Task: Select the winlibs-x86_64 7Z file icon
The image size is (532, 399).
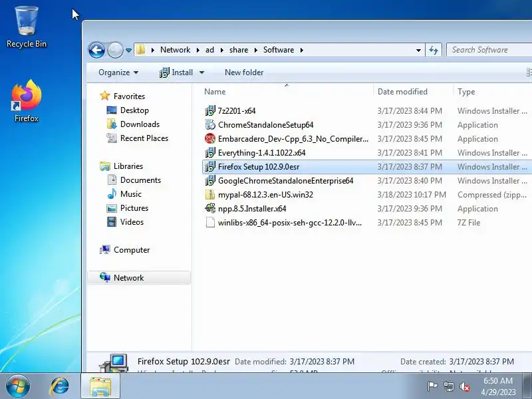Action: click(210, 222)
